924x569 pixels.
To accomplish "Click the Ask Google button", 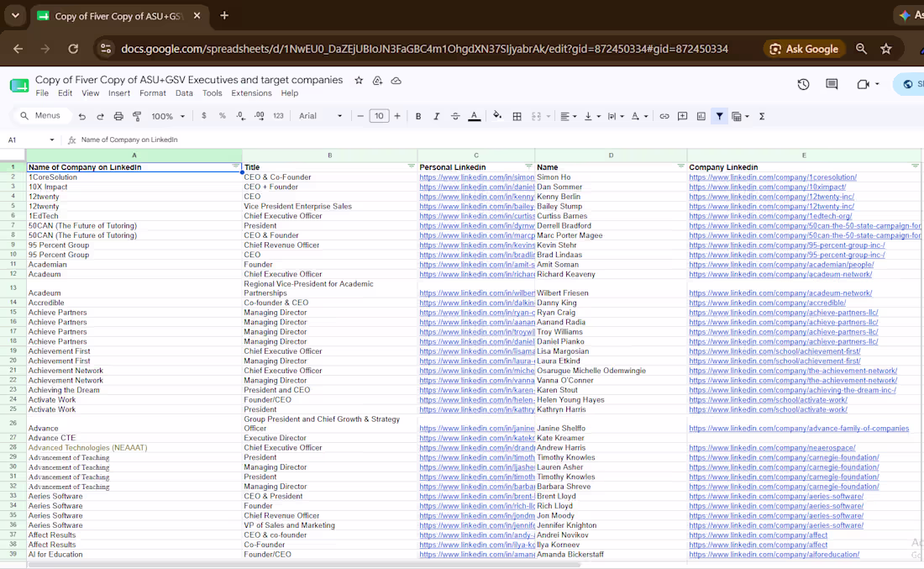I will pos(805,49).
